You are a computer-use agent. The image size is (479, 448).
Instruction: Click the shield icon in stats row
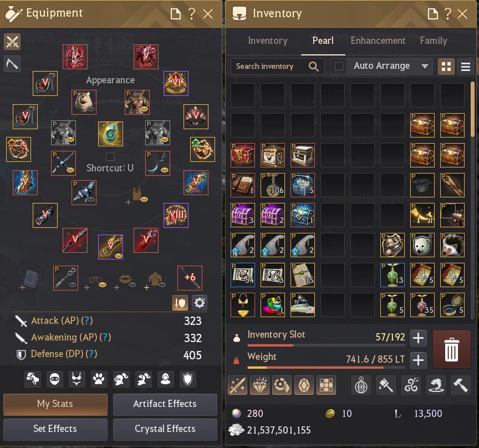pos(187,379)
